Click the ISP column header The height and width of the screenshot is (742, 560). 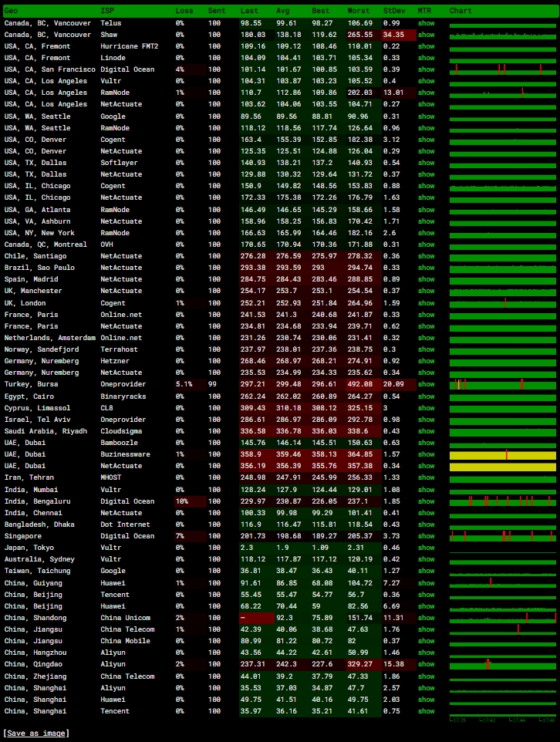107,10
